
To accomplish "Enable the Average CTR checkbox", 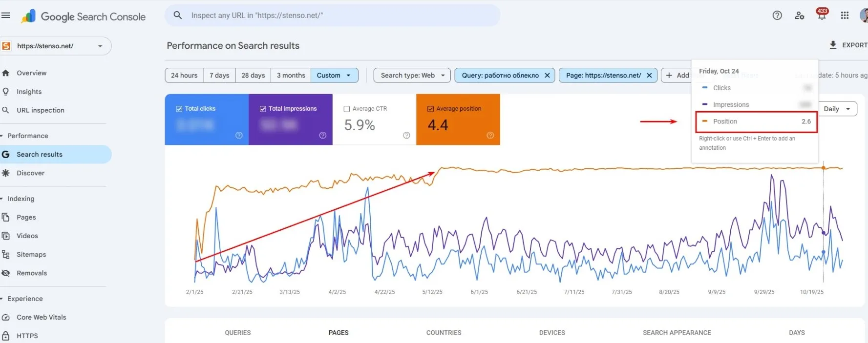I will tap(347, 109).
